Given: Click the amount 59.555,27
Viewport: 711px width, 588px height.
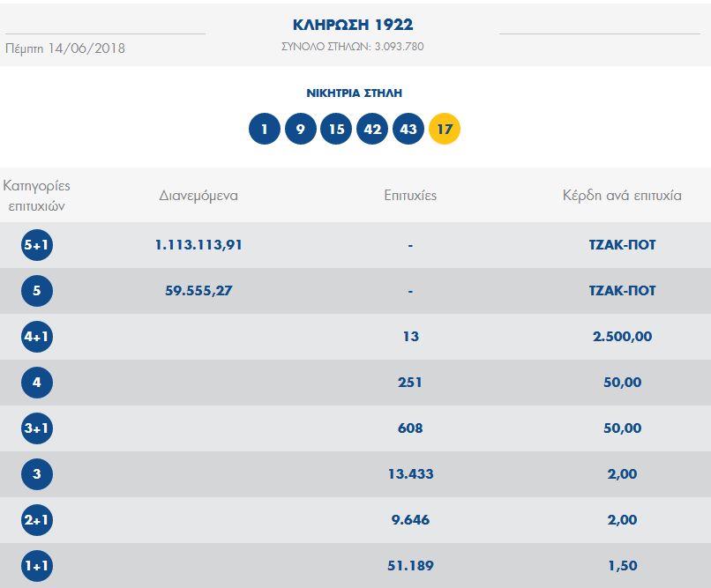Looking at the screenshot, I should [x=198, y=291].
